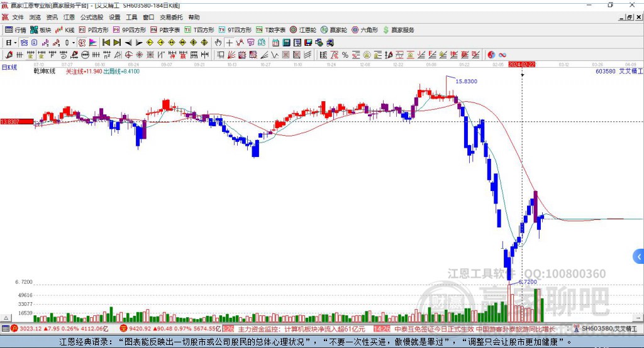Click the Shanghai index 3023.12 status entry
This screenshot has height=348, width=644.
point(60,329)
